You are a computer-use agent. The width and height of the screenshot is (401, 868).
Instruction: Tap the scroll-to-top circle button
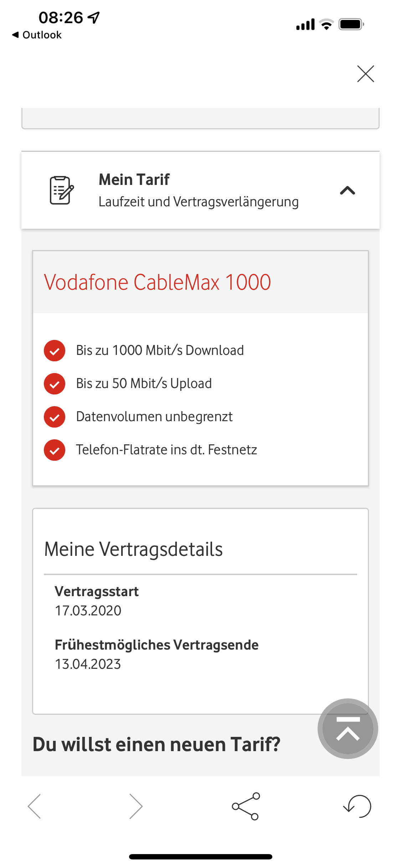348,729
